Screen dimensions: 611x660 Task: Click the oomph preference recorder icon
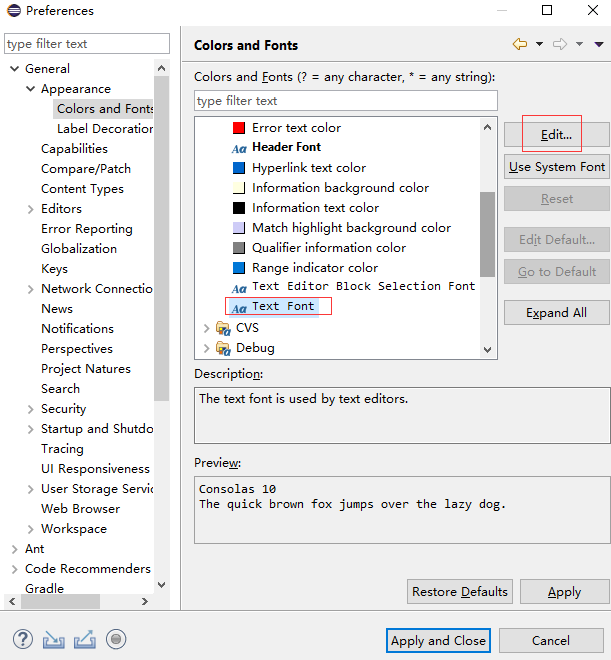pos(116,640)
